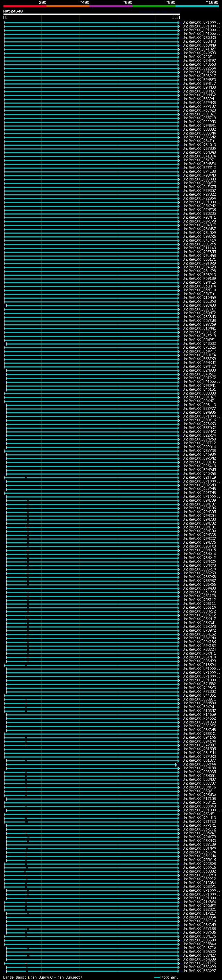Open hit UniRef100_P18694
This screenshot has height=980, width=222.
pyautogui.click(x=199, y=665)
